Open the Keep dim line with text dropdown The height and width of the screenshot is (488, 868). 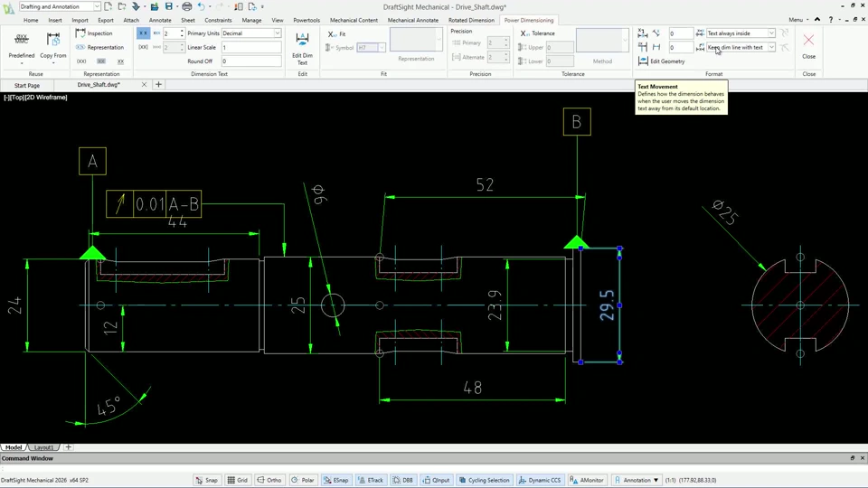(741, 47)
